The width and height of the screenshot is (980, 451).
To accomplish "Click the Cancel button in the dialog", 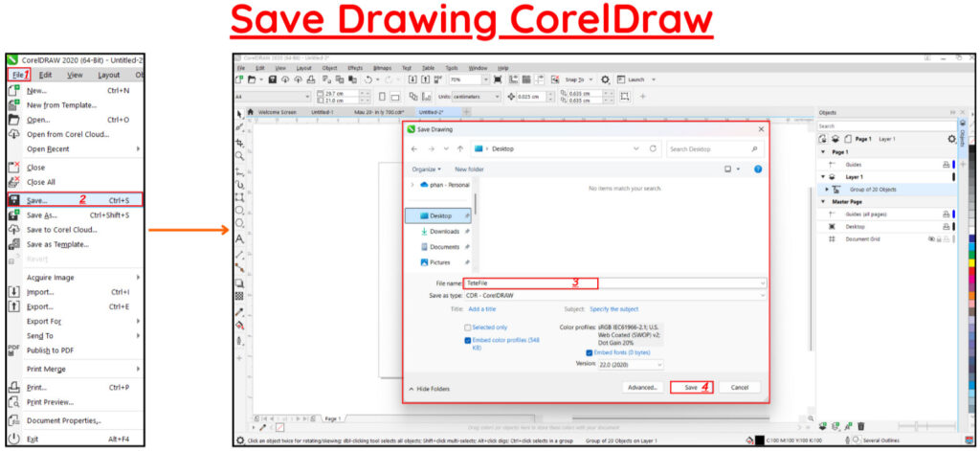I will 739,387.
